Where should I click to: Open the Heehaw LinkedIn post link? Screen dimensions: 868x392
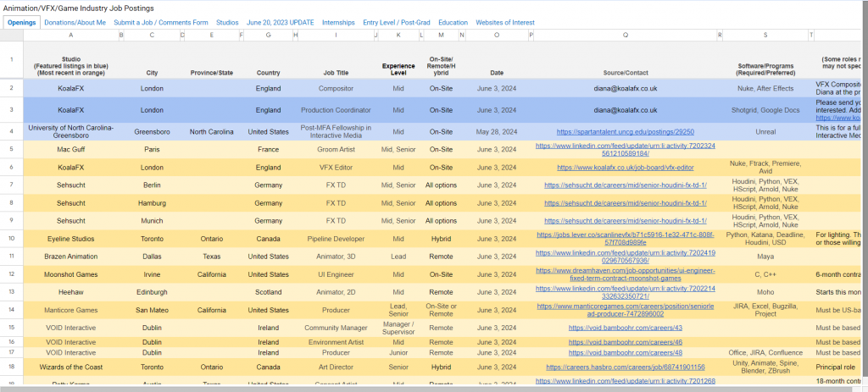click(x=625, y=292)
